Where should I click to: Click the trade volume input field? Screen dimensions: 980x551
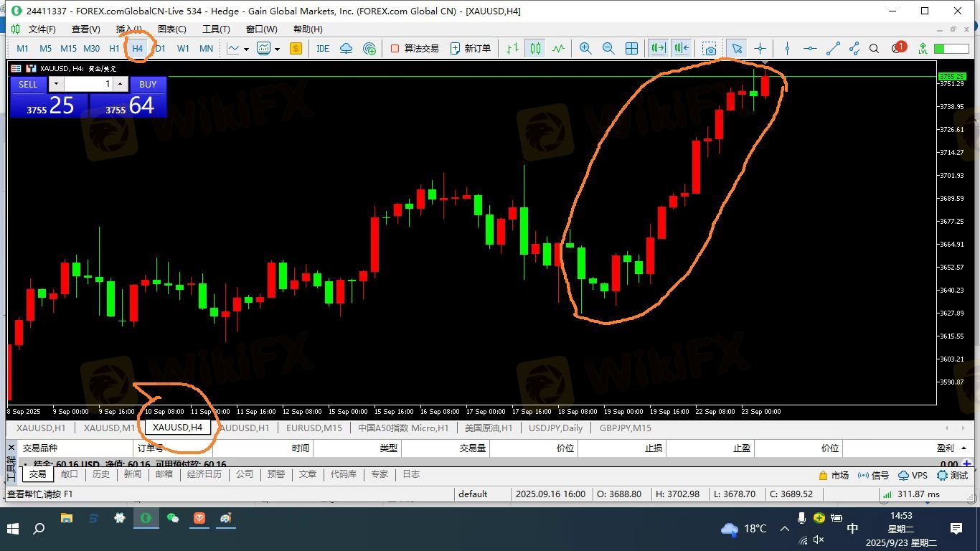click(x=88, y=84)
